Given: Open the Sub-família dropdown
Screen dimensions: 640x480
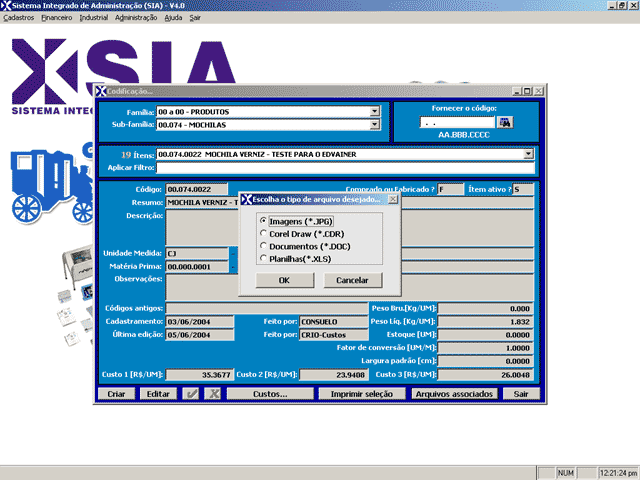Looking at the screenshot, I should click(x=375, y=125).
